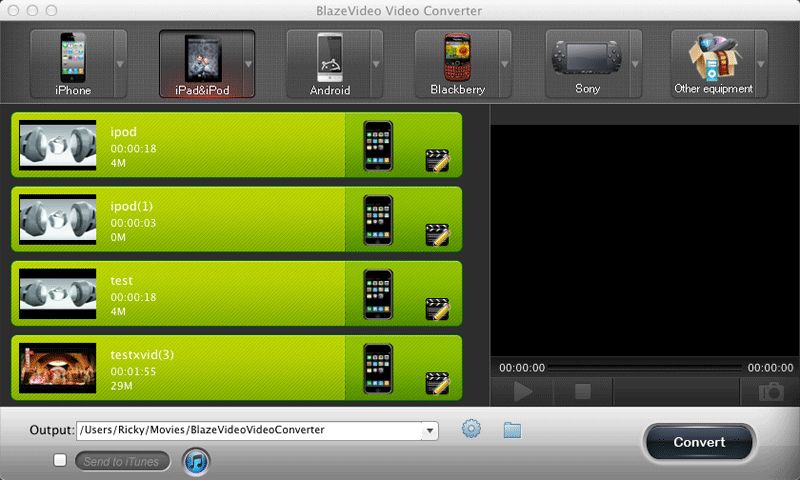The image size is (800, 480).
Task: Stop the preview playback
Action: 583,392
